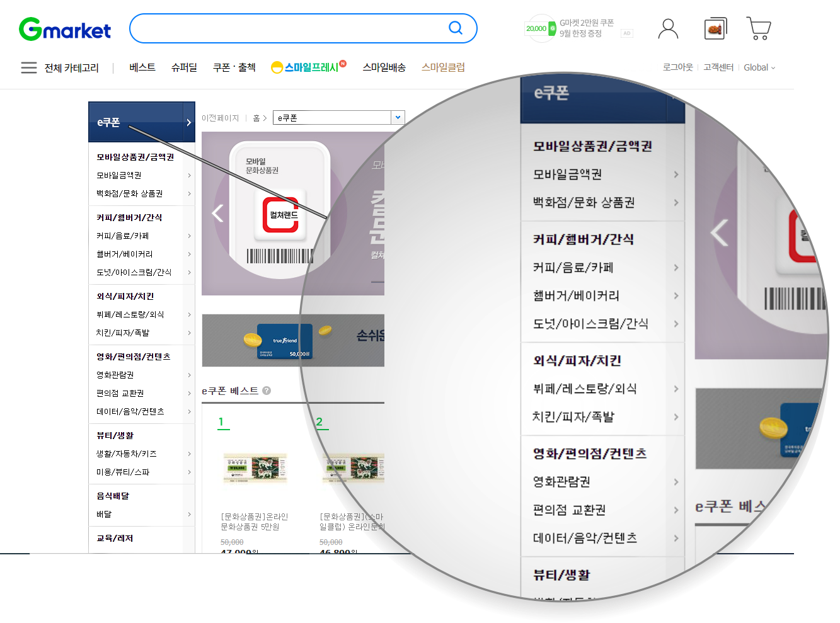This screenshot has width=840, height=623.
Task: Open the 데이터/음악/컨텐츠 category
Action: tap(130, 411)
